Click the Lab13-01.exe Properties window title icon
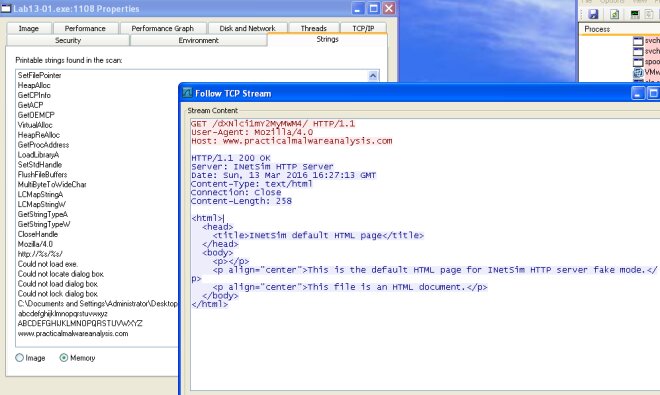This screenshot has width=660, height=395. 6,8
